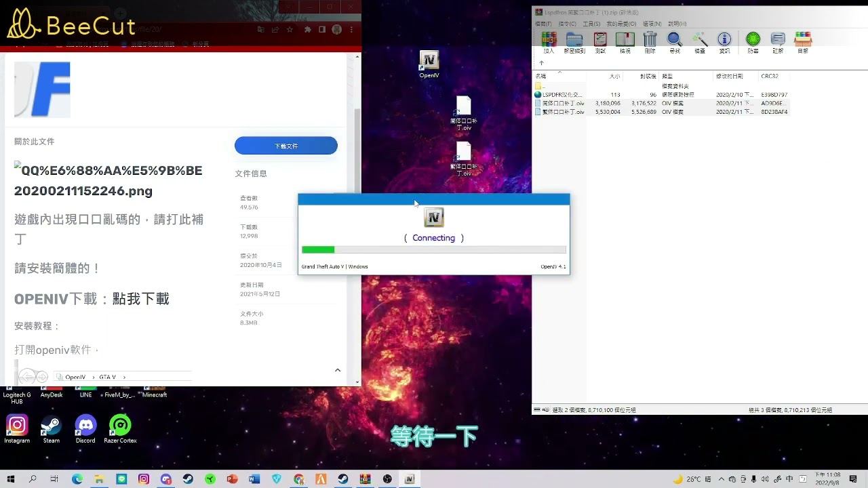This screenshot has height=488, width=868.
Task: Open the Windows Start menu
Action: click(11, 479)
